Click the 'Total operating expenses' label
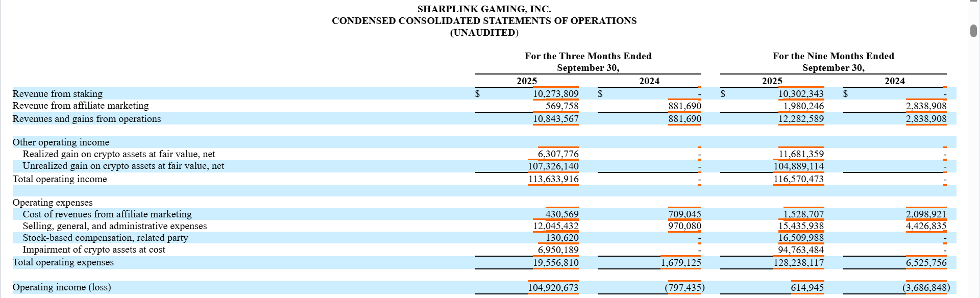The width and height of the screenshot is (980, 298). pos(63,262)
